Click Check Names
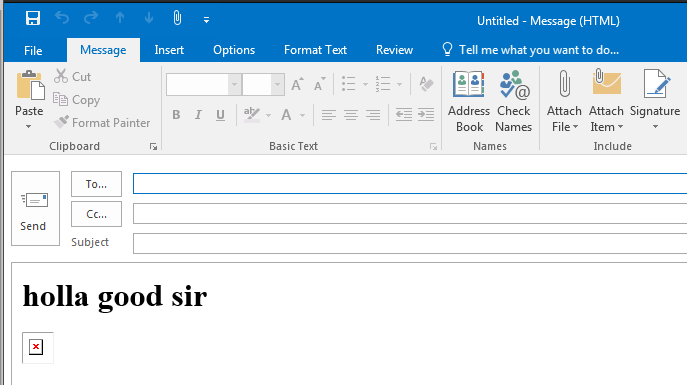The height and width of the screenshot is (385, 687). [513, 101]
